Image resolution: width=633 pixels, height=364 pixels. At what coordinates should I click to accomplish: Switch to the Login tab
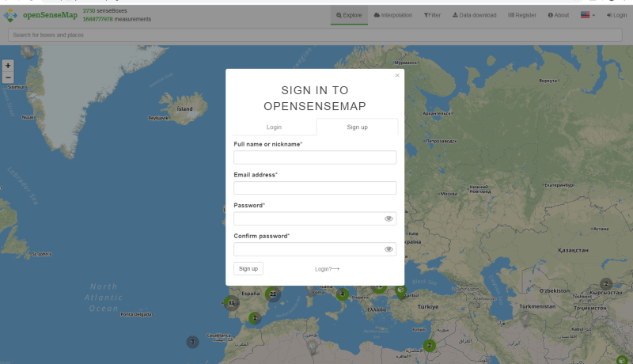click(x=274, y=127)
